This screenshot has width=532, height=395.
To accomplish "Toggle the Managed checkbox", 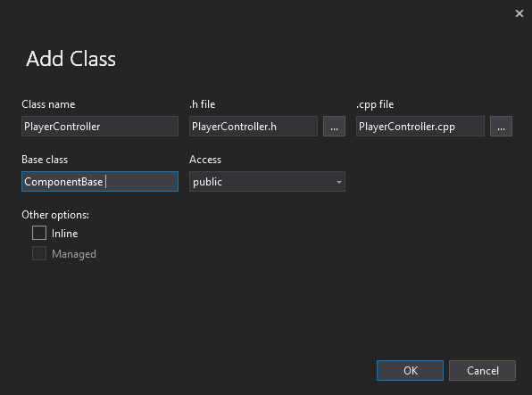I will (x=39, y=253).
